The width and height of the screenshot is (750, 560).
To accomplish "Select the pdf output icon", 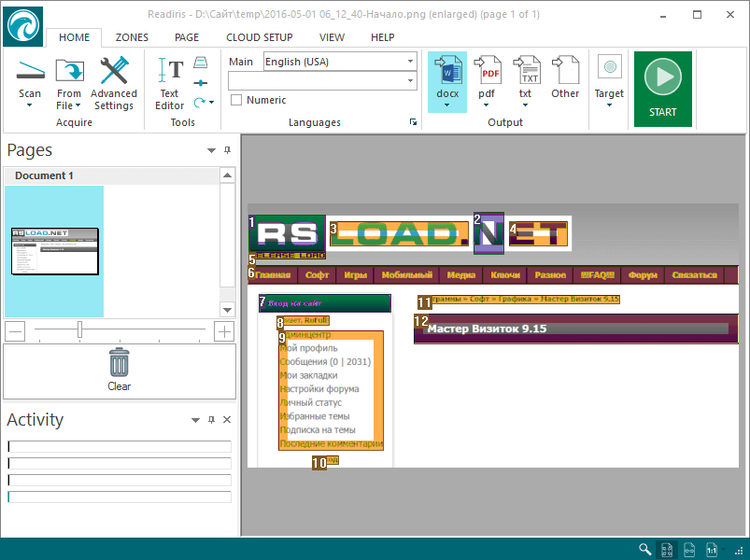I will click(487, 79).
